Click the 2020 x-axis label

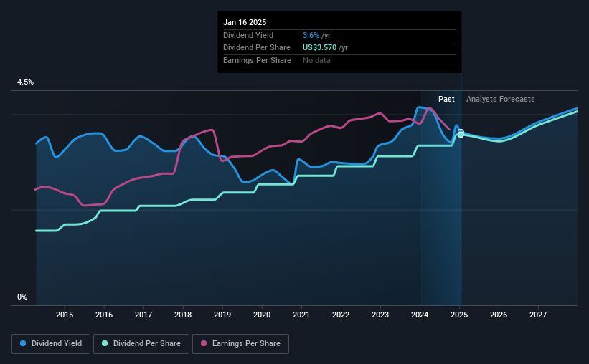tap(262, 315)
